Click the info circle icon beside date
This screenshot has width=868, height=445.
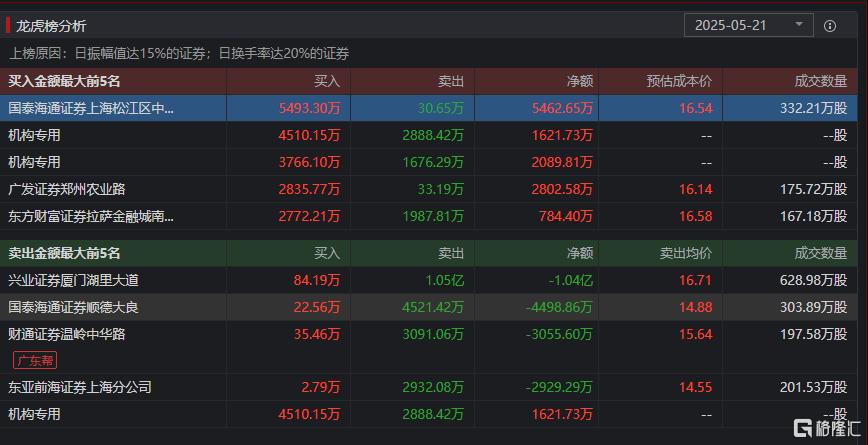pyautogui.click(x=830, y=26)
